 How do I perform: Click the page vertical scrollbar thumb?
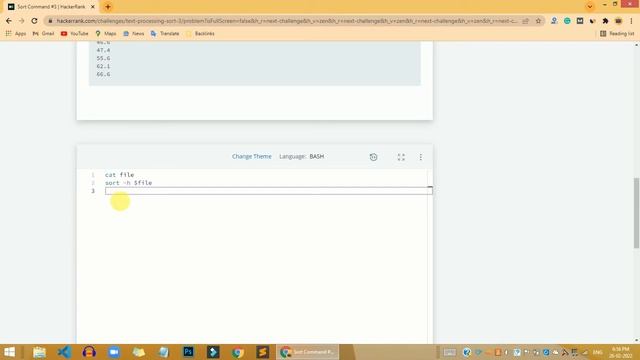click(636, 213)
